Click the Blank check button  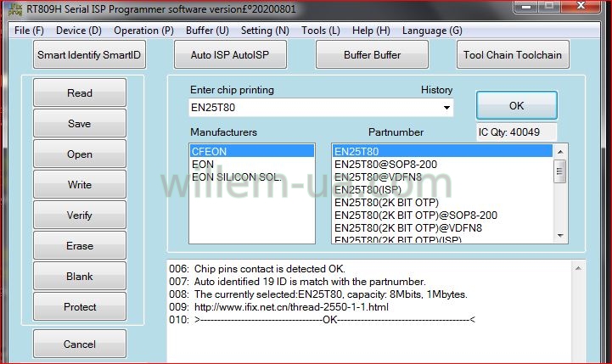[x=80, y=277]
